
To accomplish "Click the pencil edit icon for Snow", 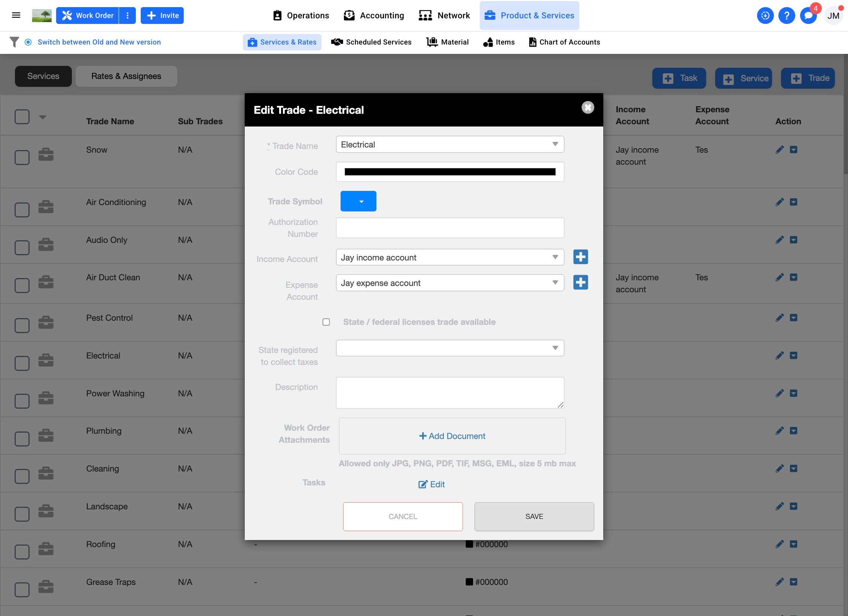I will 780,150.
